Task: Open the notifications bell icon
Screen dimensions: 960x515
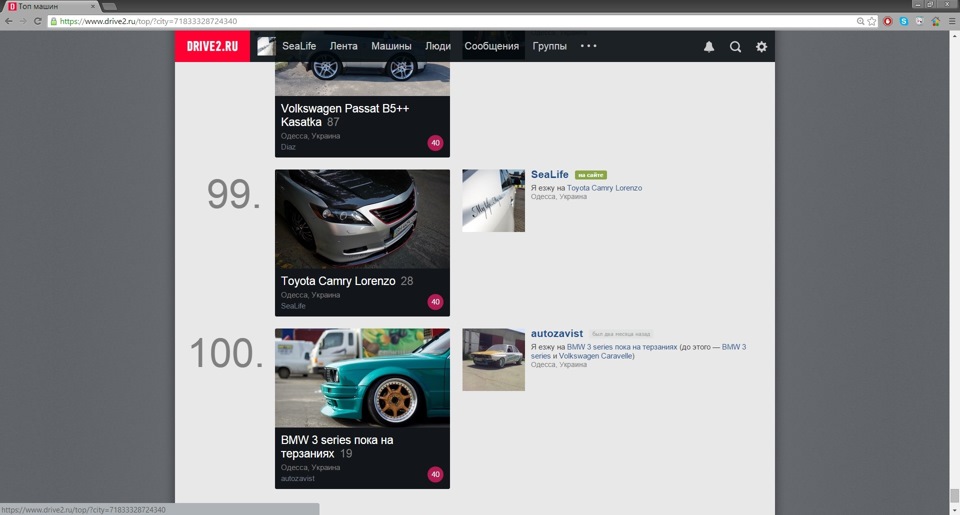Action: click(x=709, y=47)
